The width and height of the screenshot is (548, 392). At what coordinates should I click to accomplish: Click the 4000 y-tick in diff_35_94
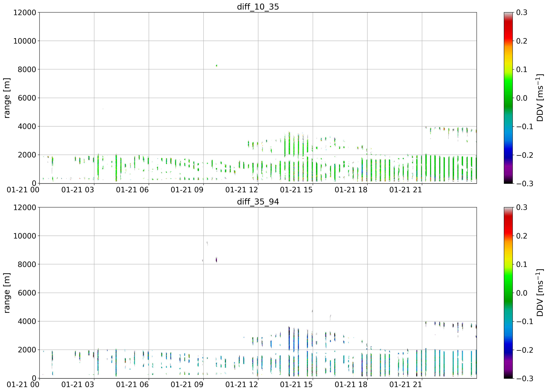pos(27,322)
